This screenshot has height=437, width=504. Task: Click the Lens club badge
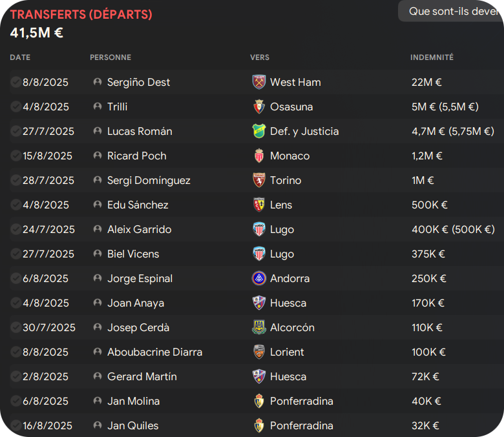tap(258, 205)
